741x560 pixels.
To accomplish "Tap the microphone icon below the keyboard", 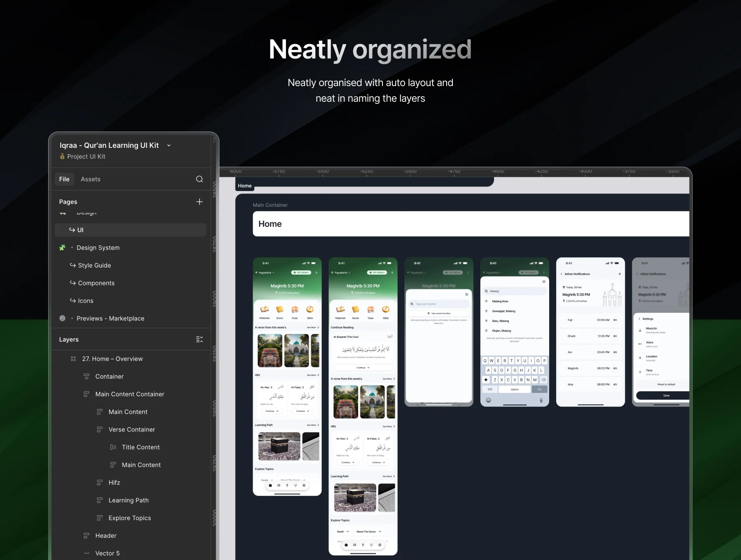I will click(541, 400).
